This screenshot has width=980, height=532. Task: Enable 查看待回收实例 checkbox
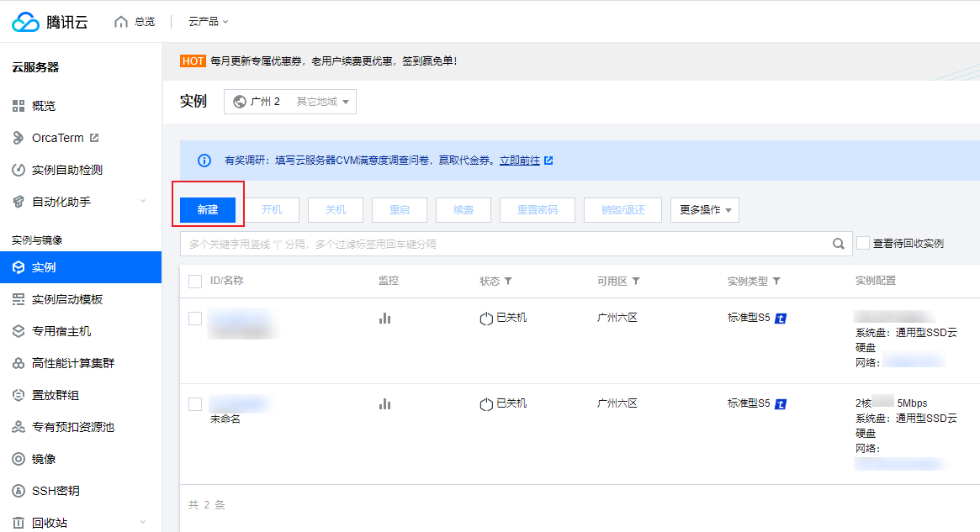[x=863, y=244]
